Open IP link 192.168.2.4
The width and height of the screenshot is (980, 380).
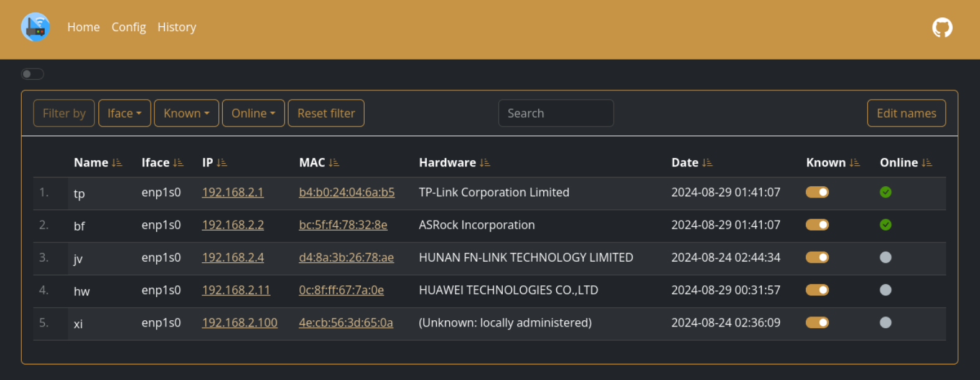(x=233, y=257)
